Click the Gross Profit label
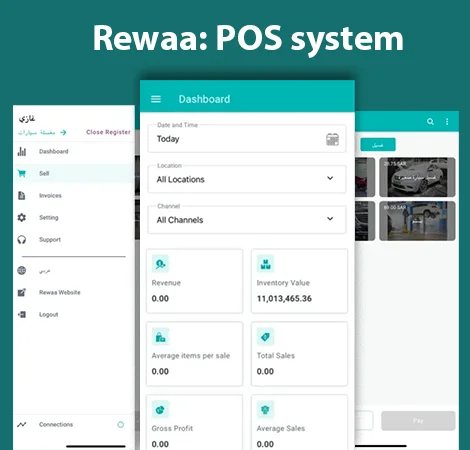The height and width of the screenshot is (450, 470). [x=172, y=428]
